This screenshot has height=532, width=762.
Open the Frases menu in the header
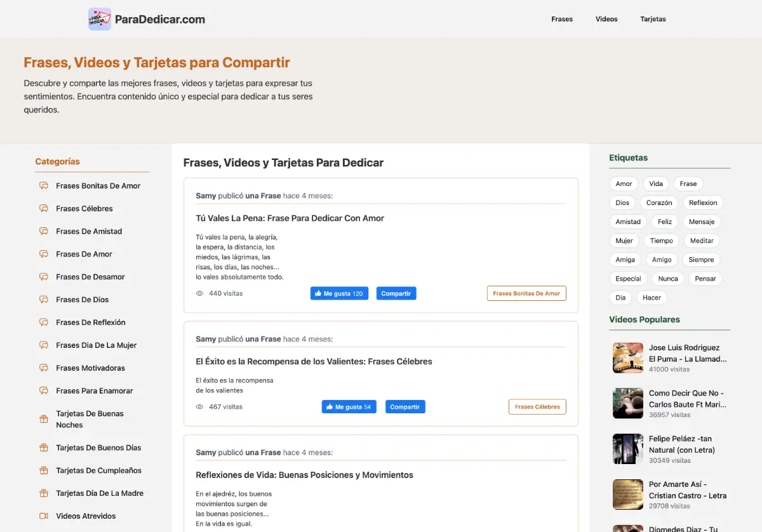[x=562, y=19]
